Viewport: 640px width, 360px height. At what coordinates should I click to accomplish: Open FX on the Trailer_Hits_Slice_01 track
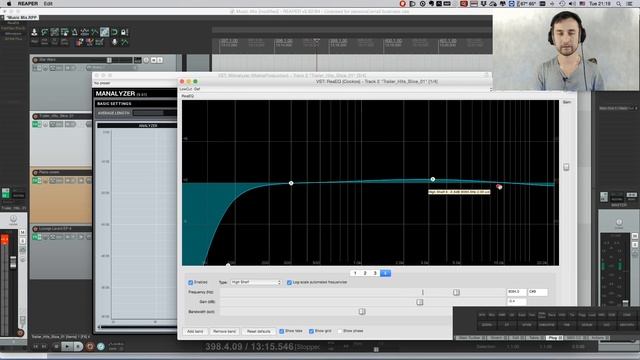pyautogui.click(x=36, y=124)
